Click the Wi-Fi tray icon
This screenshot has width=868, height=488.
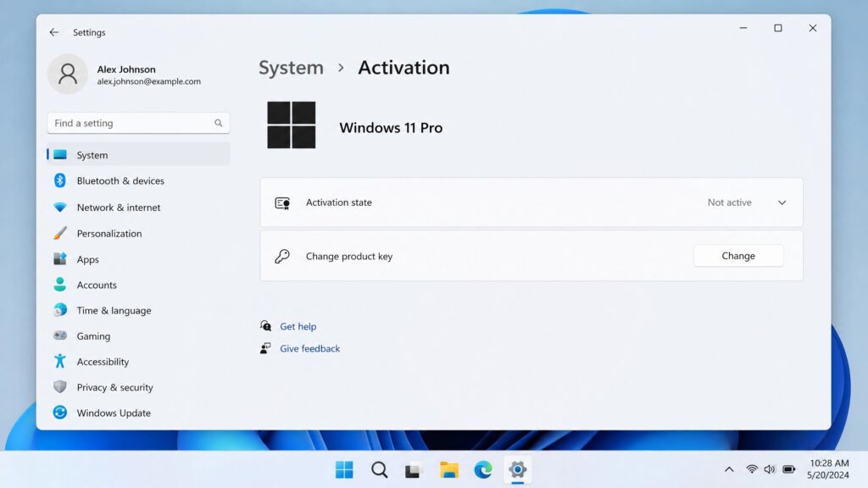[752, 469]
